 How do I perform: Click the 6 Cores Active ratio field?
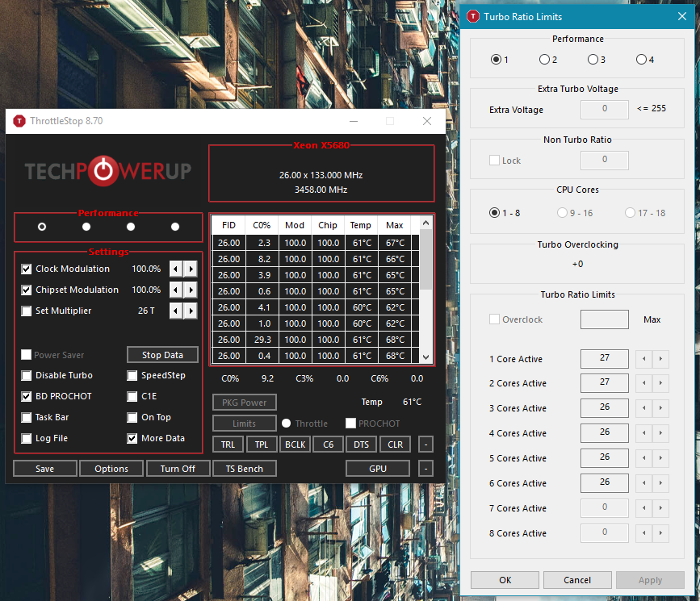(x=604, y=483)
